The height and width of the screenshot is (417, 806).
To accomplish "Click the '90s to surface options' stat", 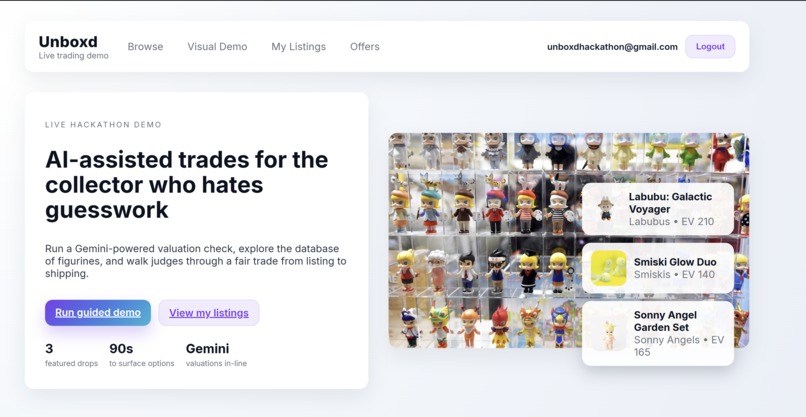I will (x=141, y=355).
